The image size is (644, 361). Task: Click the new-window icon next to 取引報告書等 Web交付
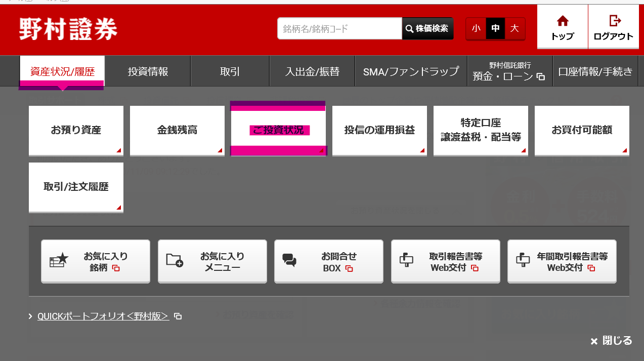click(475, 268)
